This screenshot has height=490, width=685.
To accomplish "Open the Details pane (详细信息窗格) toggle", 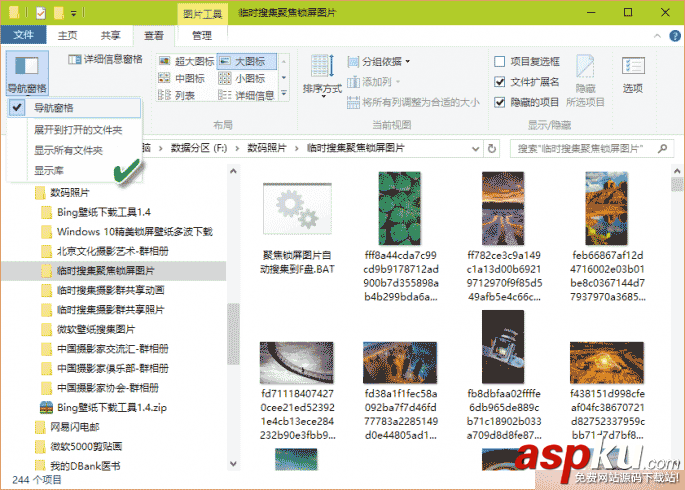I will pyautogui.click(x=105, y=59).
